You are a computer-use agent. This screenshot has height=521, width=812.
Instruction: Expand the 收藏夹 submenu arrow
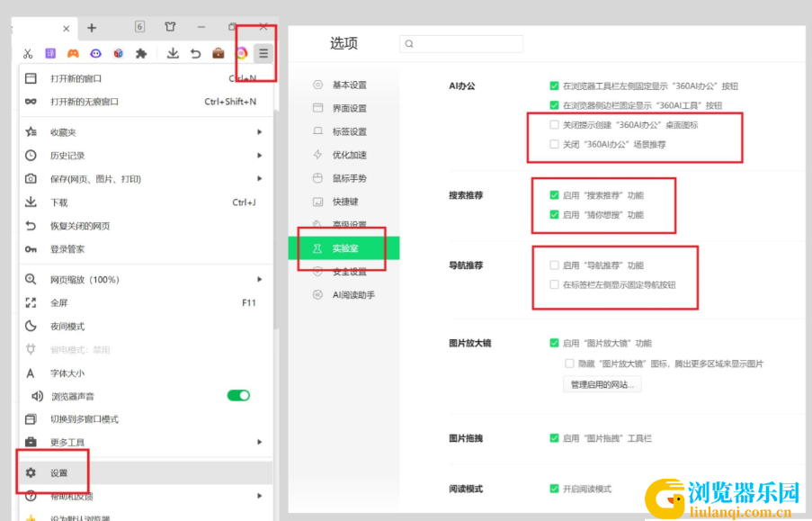point(260,132)
